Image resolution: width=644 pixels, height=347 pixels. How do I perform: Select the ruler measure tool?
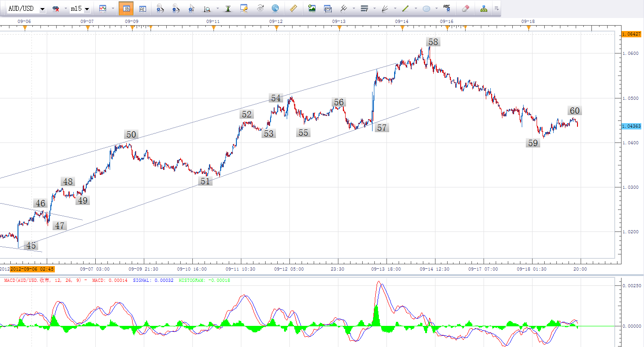click(294, 9)
